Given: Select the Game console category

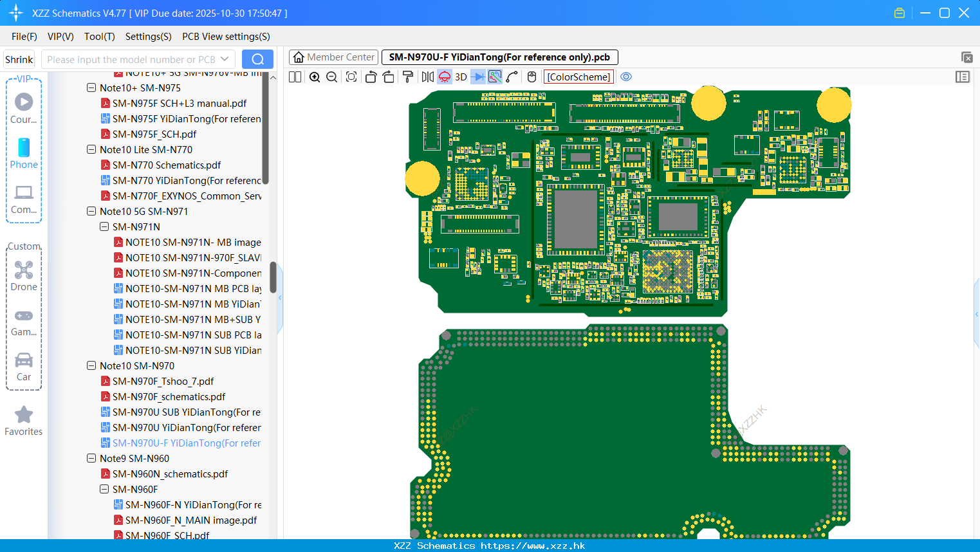Looking at the screenshot, I should pos(24,322).
